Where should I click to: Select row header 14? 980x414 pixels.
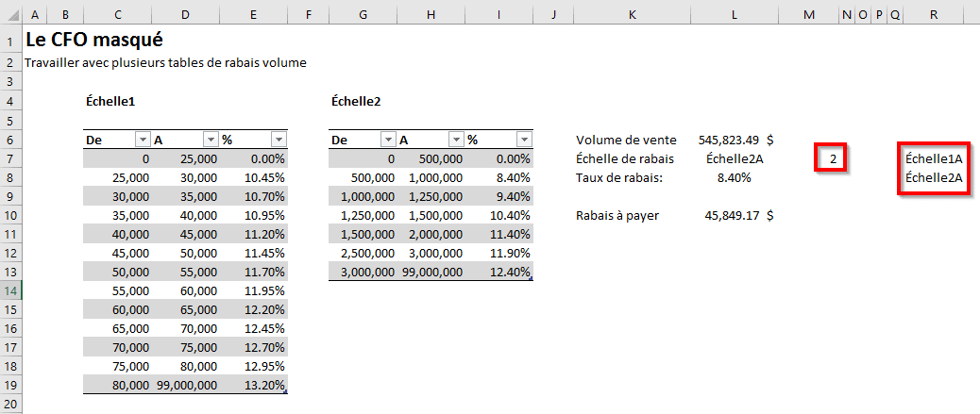(9, 290)
